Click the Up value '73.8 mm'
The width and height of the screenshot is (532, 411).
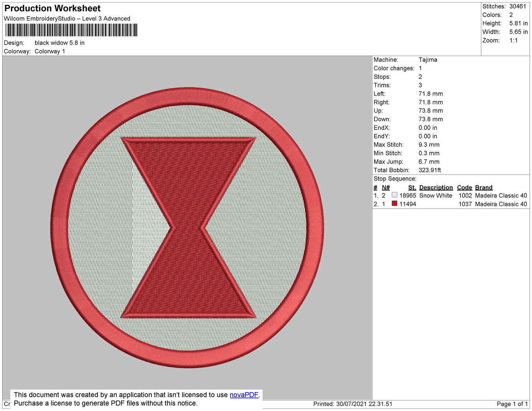(431, 111)
